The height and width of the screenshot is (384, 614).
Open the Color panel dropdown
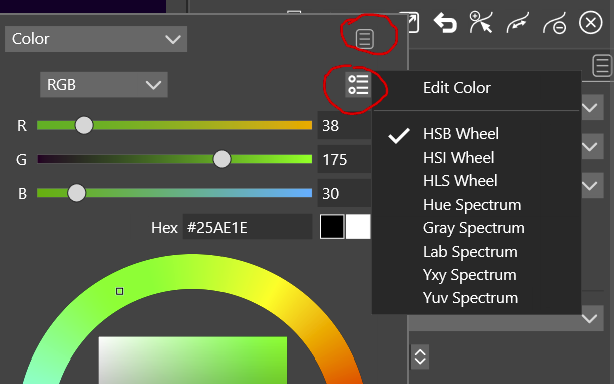96,39
